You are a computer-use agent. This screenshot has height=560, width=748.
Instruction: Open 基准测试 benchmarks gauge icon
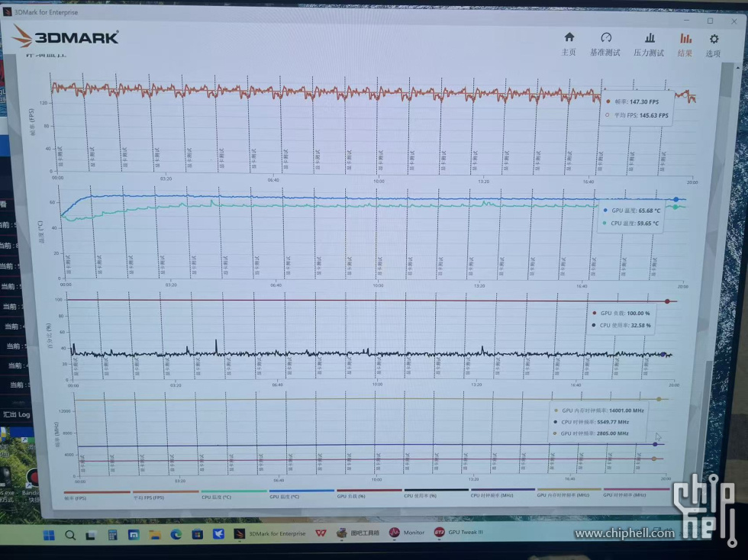coord(606,37)
